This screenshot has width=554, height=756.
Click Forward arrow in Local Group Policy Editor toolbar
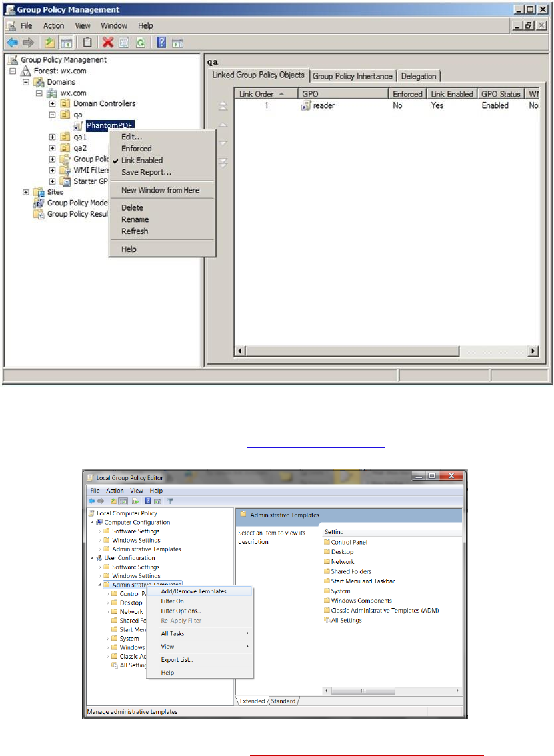[x=100, y=501]
